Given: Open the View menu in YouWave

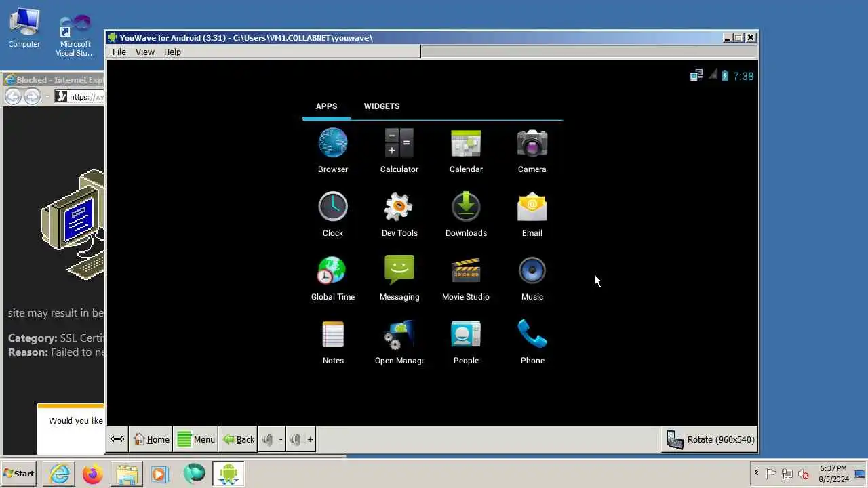Looking at the screenshot, I should tap(144, 52).
